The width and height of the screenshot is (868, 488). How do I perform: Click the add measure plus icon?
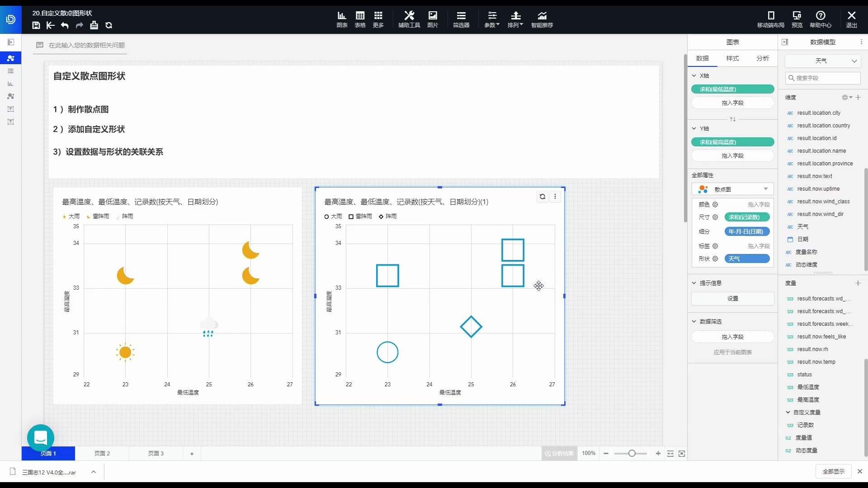[x=858, y=283]
